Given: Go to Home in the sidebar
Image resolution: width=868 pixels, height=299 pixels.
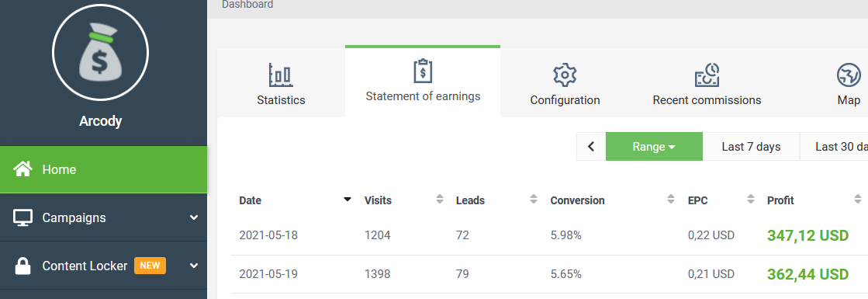Looking at the screenshot, I should tap(103, 169).
